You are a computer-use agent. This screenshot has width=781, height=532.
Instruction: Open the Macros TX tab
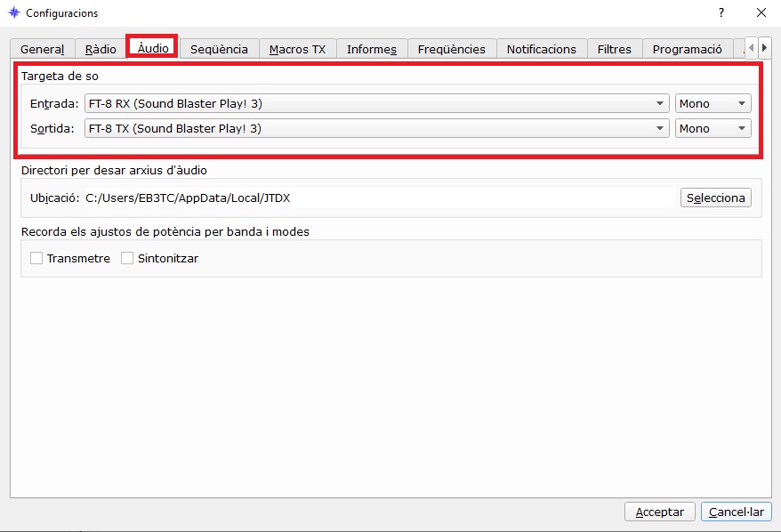[x=297, y=49]
